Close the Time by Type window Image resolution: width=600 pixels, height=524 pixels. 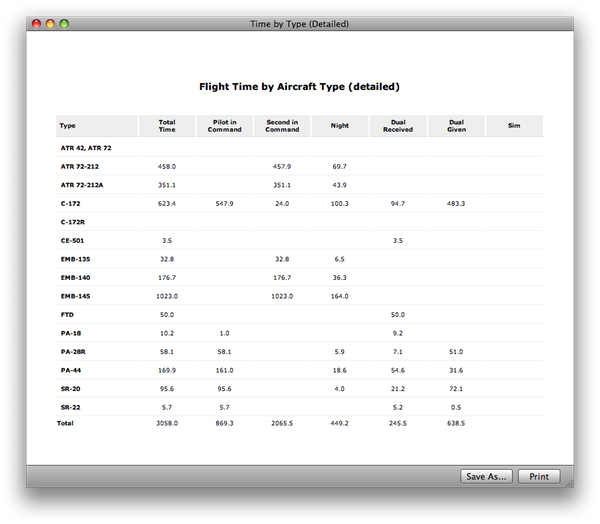coord(36,24)
